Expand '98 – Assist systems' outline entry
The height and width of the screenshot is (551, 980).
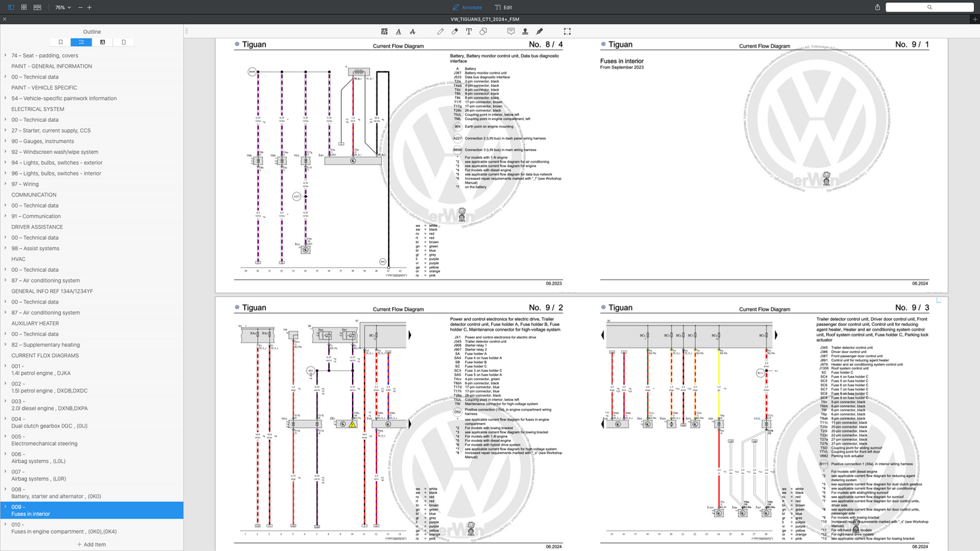point(5,248)
